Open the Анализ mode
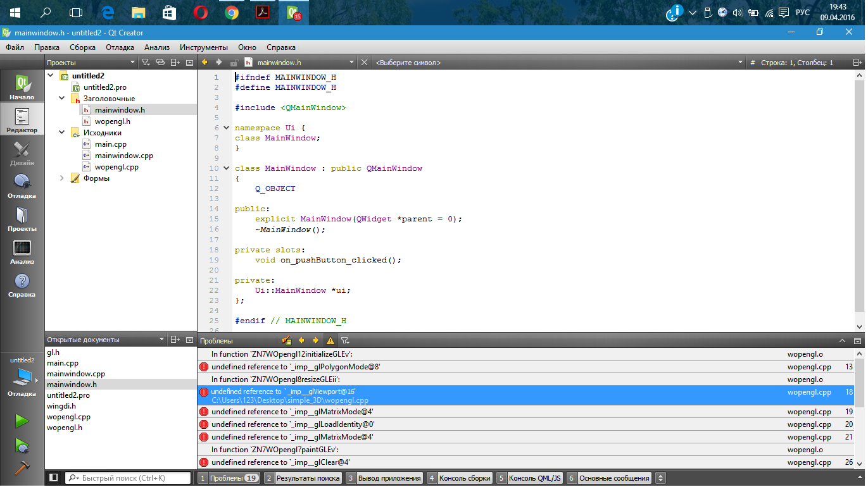This screenshot has width=868, height=487. (x=22, y=252)
